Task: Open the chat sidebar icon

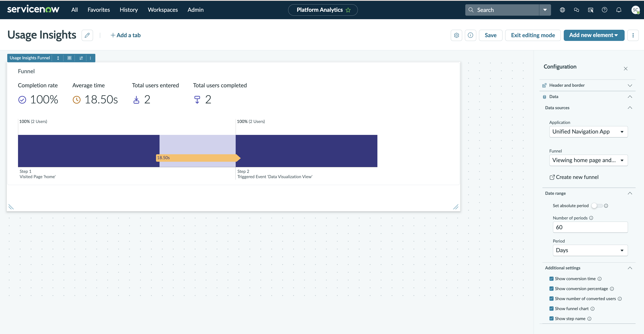Action: click(576, 10)
